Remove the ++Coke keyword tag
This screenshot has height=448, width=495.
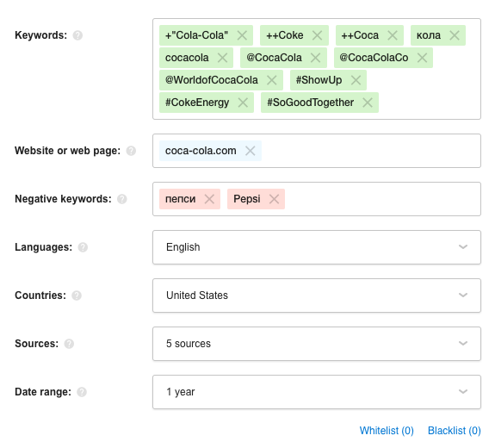[318, 35]
